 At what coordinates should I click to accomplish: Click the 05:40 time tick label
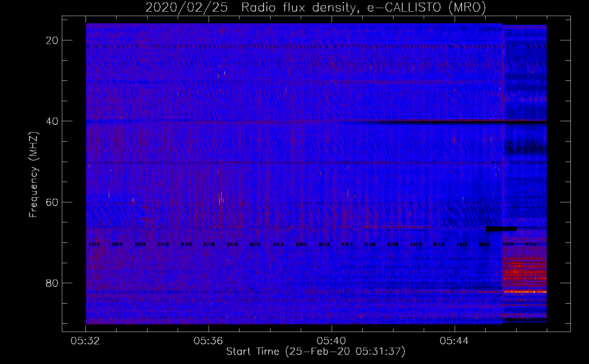click(x=331, y=341)
